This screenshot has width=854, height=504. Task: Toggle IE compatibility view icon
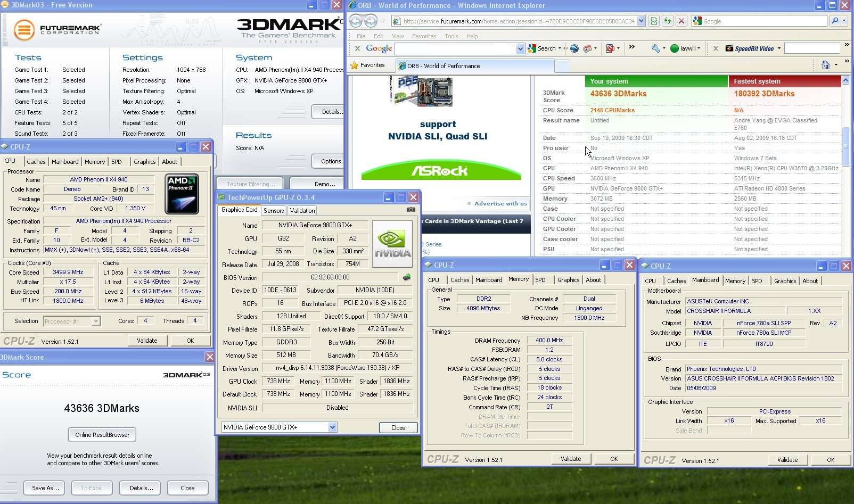654,21
